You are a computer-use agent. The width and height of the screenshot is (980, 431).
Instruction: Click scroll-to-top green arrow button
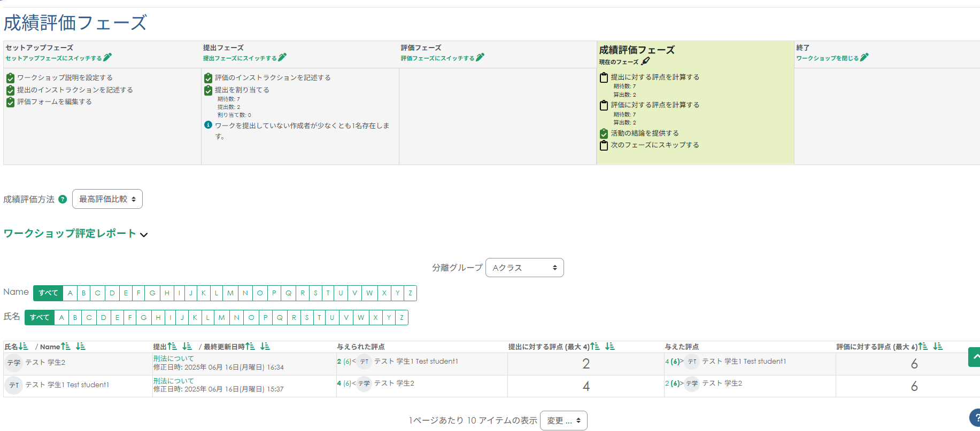tap(975, 357)
